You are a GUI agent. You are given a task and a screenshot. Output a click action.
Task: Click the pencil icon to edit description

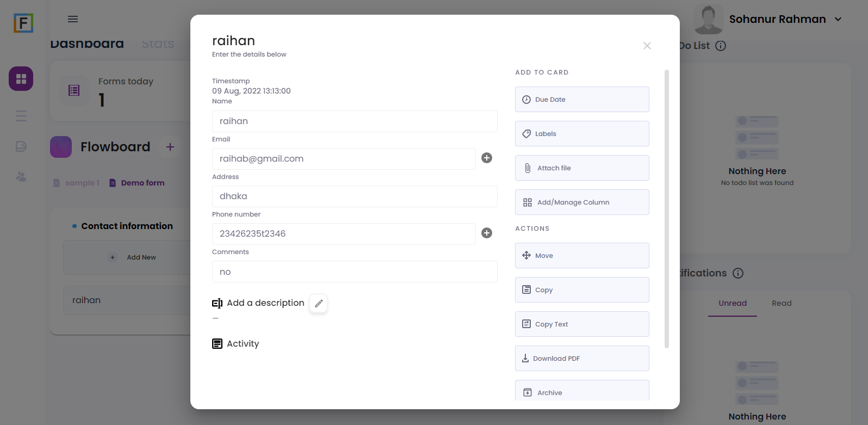(319, 303)
